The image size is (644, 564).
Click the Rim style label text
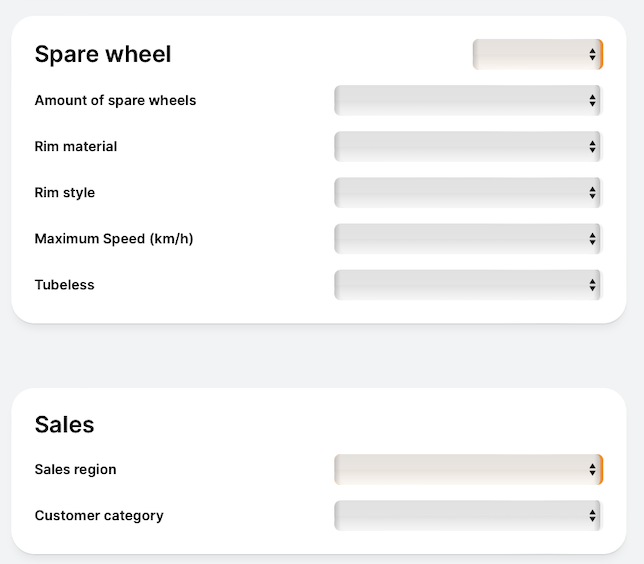[65, 192]
